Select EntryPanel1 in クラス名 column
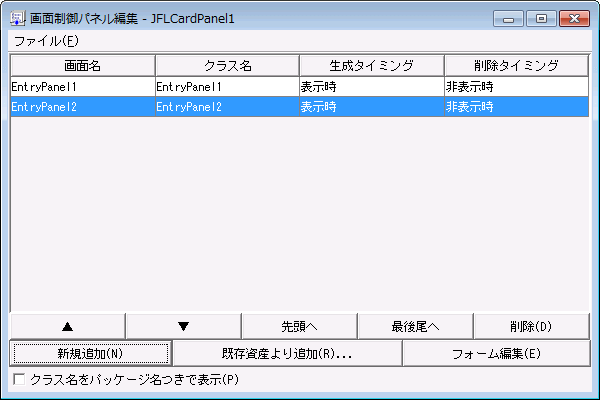 pos(227,87)
